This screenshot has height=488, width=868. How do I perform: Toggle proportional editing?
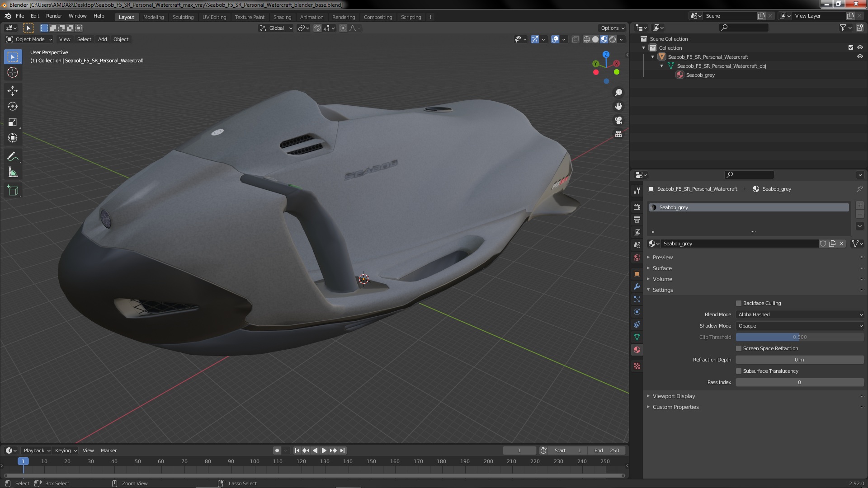[x=343, y=28]
